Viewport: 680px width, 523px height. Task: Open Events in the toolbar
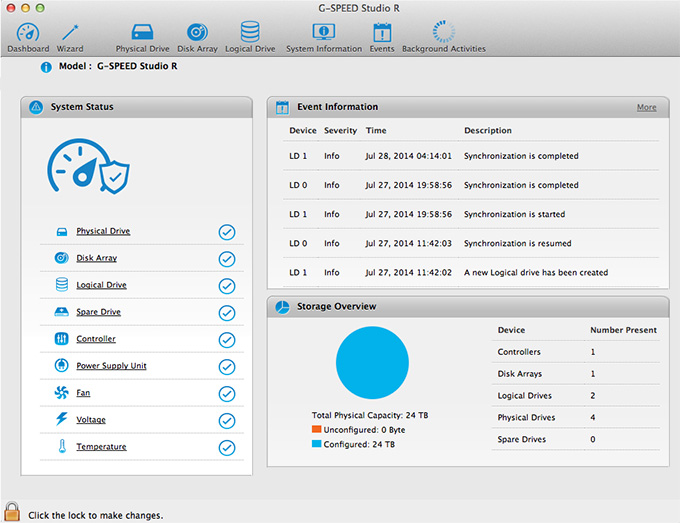(382, 38)
